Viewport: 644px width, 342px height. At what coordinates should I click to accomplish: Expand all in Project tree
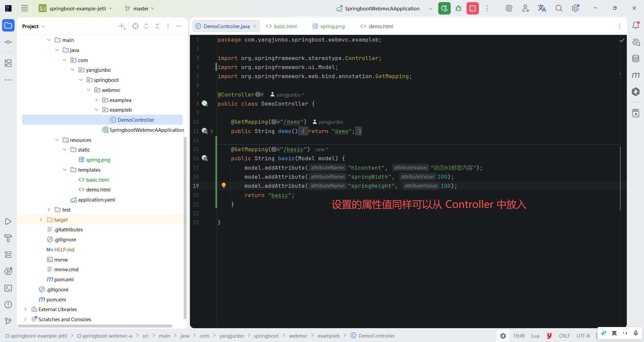146,26
